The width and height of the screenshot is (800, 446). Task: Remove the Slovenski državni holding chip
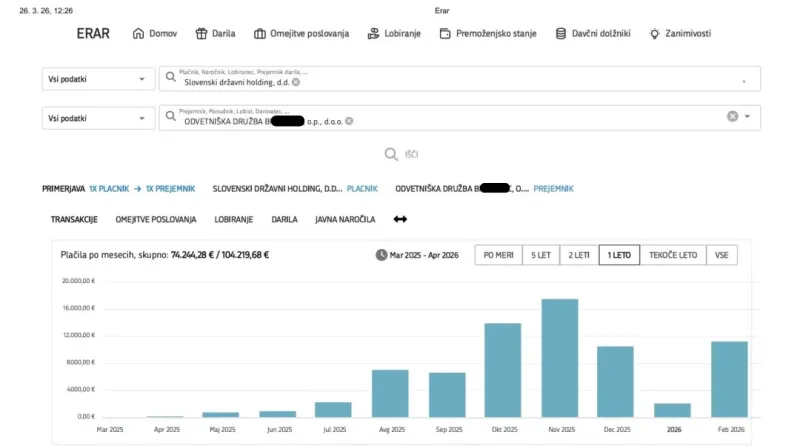[x=296, y=82]
